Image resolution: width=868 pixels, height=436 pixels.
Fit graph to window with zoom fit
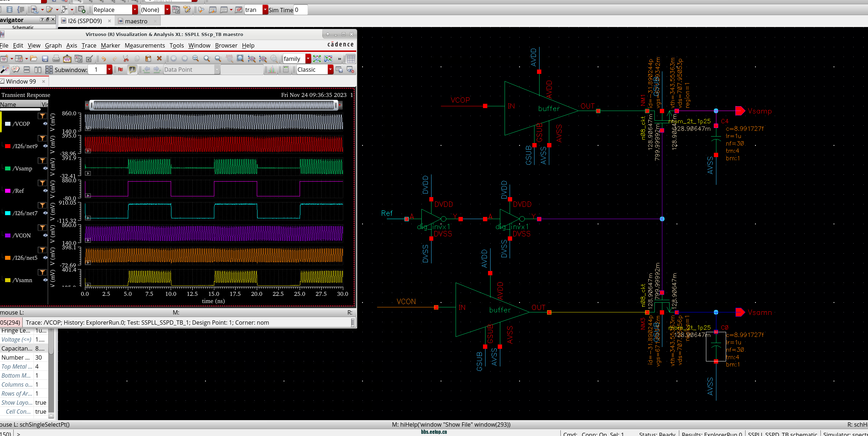pyautogui.click(x=240, y=58)
